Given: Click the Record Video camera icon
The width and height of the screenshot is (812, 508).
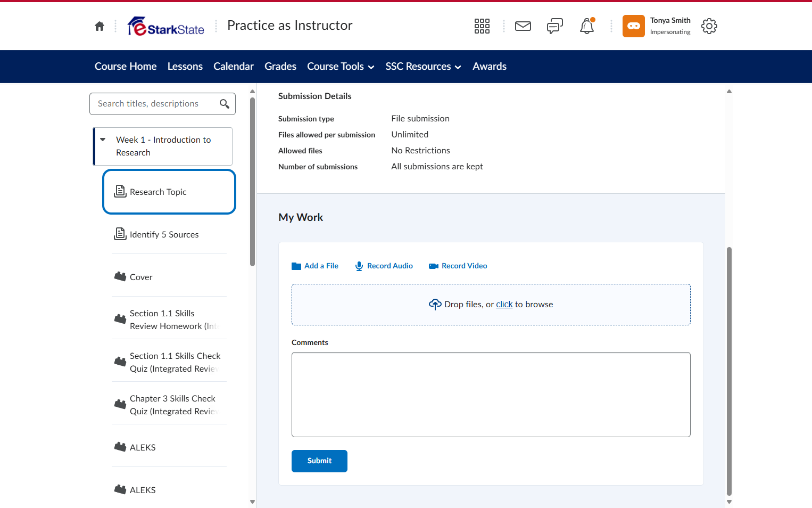Looking at the screenshot, I should pos(434,266).
